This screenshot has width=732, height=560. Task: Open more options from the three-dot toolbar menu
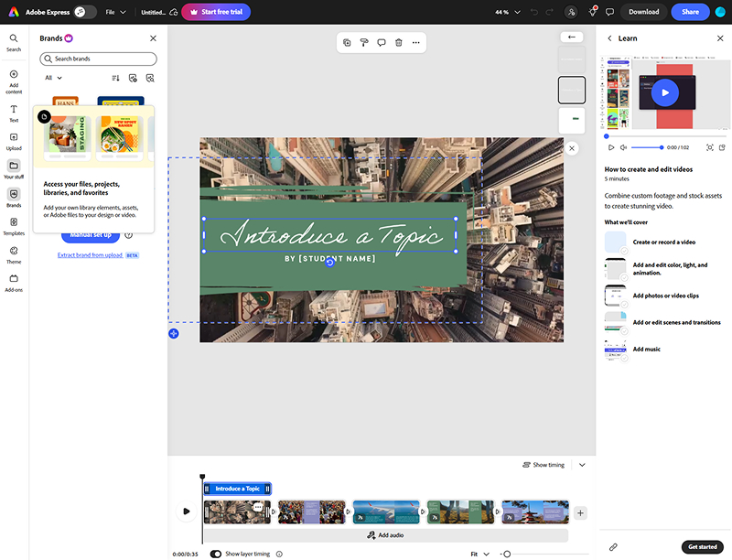pos(415,42)
